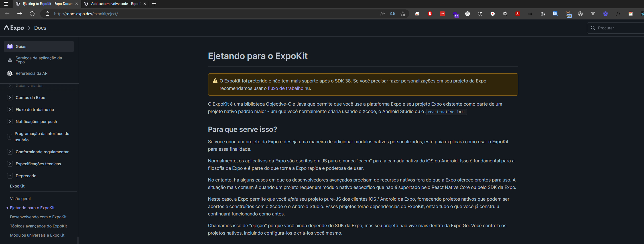Follow the fluxo de trabalho link
Image resolution: width=644 pixels, height=244 pixels.
[x=285, y=88]
